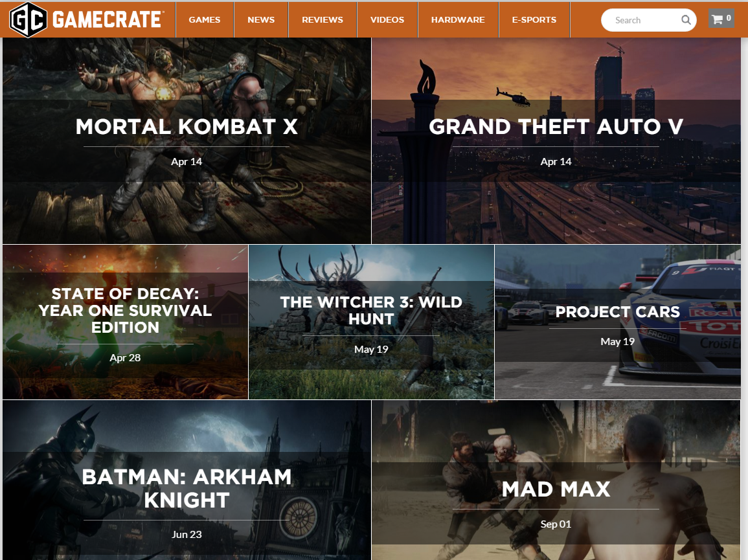Open the shopping cart icon

(x=721, y=19)
